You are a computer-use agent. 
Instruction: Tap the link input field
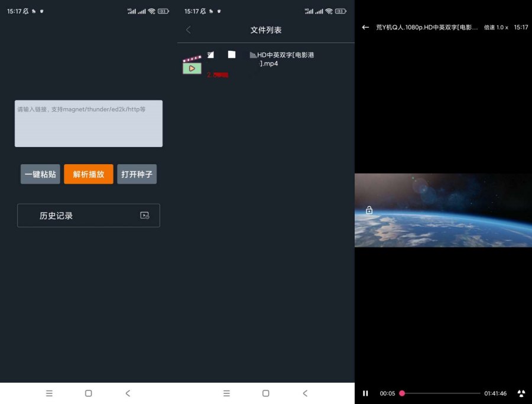point(88,123)
